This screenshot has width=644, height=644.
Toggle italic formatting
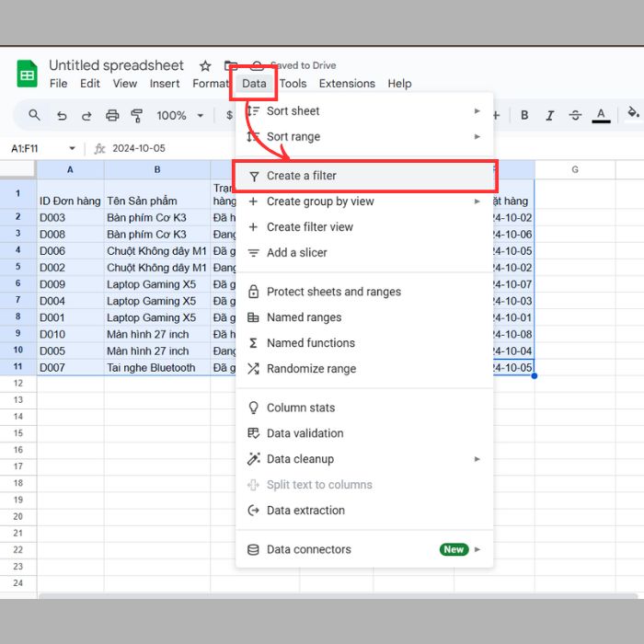point(550,116)
